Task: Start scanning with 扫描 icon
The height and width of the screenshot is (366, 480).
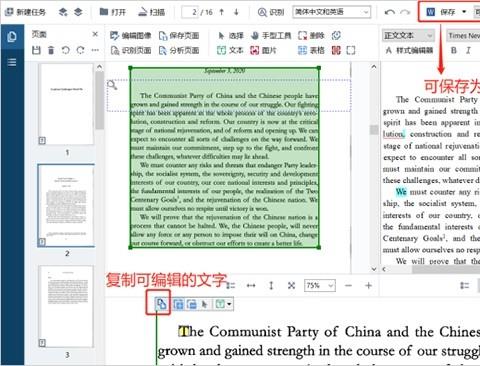Action: [x=152, y=12]
